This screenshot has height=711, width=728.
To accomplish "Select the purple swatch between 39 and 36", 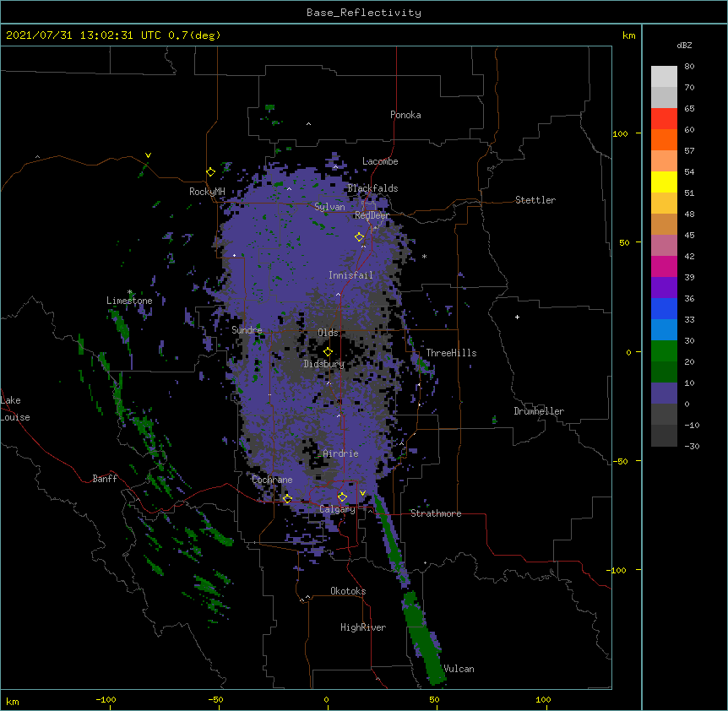I will coord(664,287).
